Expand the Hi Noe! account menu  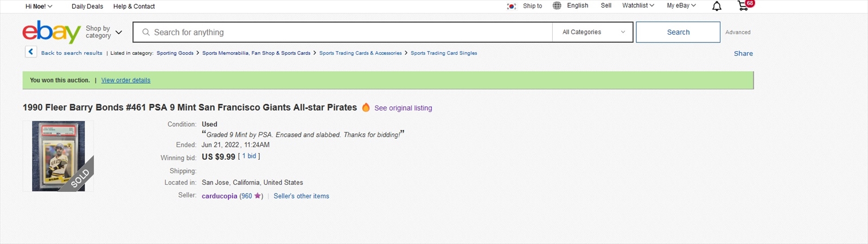(39, 7)
